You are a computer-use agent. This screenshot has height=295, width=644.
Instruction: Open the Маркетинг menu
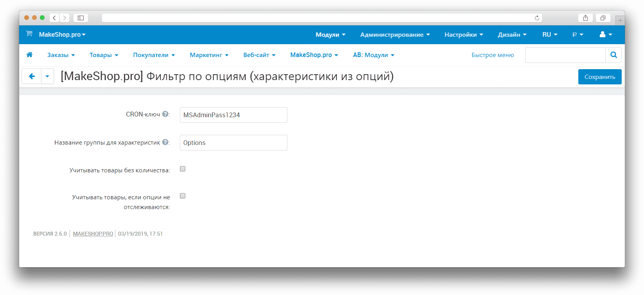tap(209, 55)
